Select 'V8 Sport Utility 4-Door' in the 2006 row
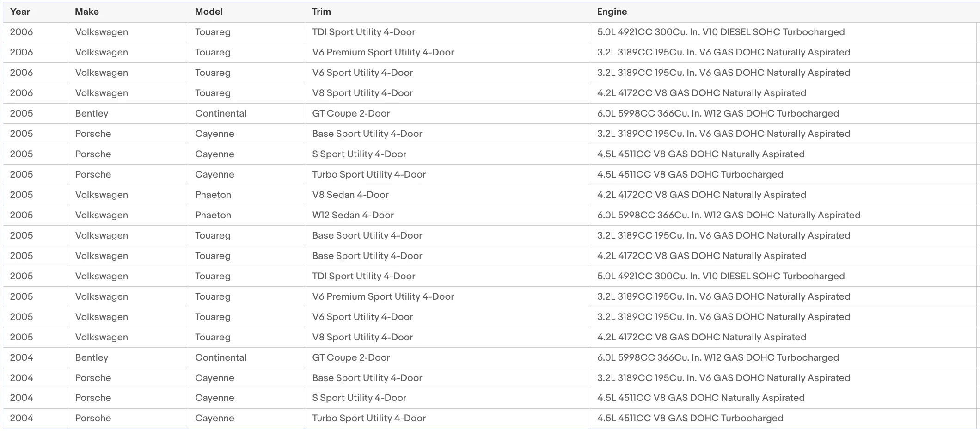The image size is (980, 431). tap(362, 93)
